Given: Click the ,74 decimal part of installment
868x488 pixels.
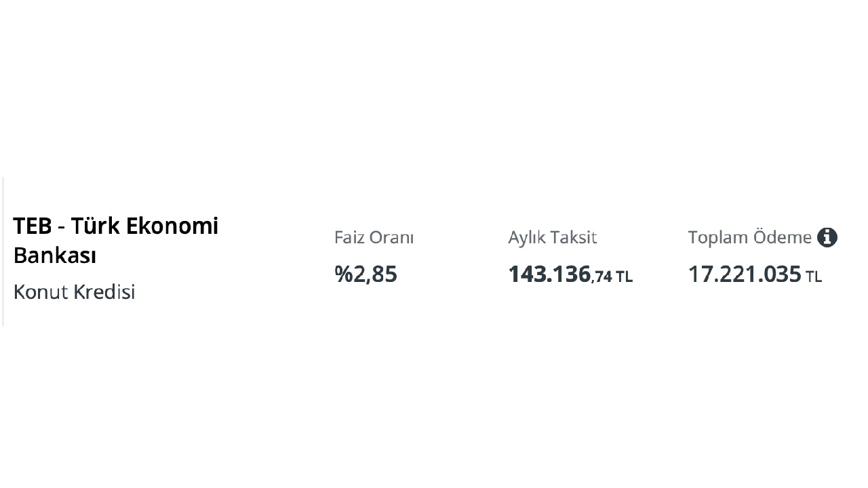Looking at the screenshot, I should (602, 277).
